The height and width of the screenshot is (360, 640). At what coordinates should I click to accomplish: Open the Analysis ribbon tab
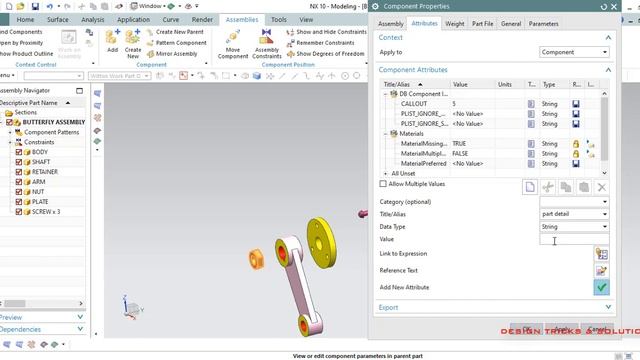click(93, 20)
